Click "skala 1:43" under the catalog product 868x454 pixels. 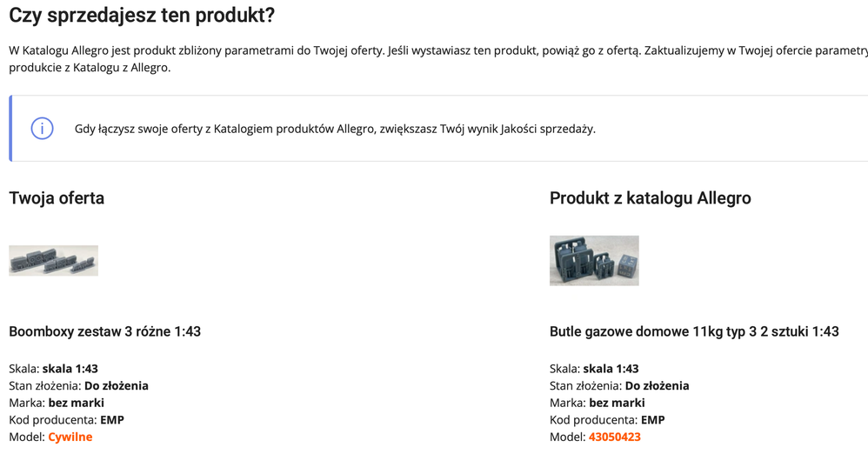[611, 369]
